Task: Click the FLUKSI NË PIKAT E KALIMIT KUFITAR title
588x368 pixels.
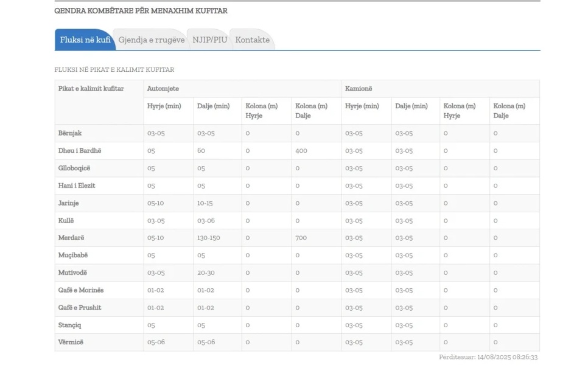Action: (114, 70)
